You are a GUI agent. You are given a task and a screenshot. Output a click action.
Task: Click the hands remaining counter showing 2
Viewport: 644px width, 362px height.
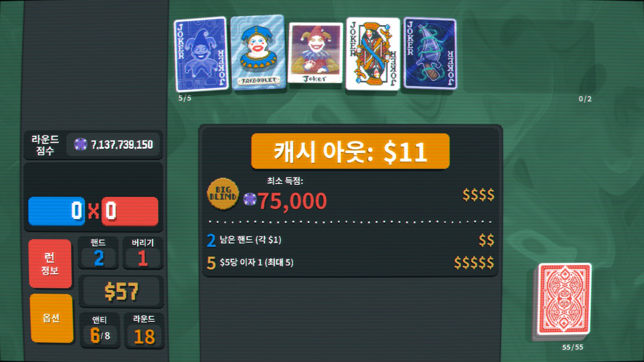pyautogui.click(x=98, y=253)
